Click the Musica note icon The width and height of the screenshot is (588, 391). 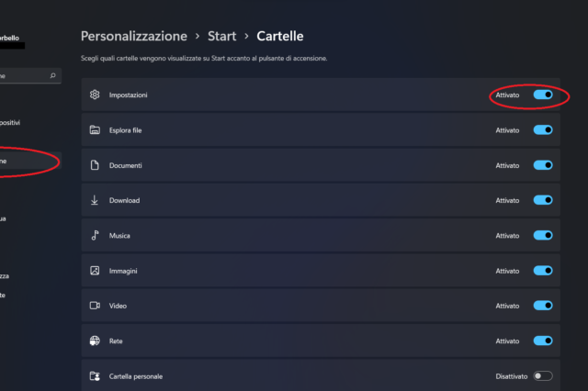(95, 236)
